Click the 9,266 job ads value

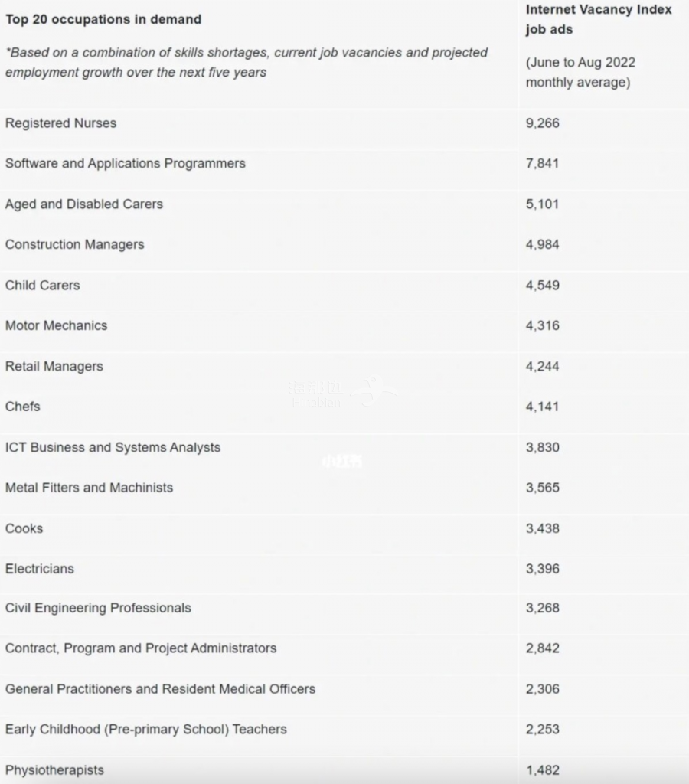(x=542, y=123)
